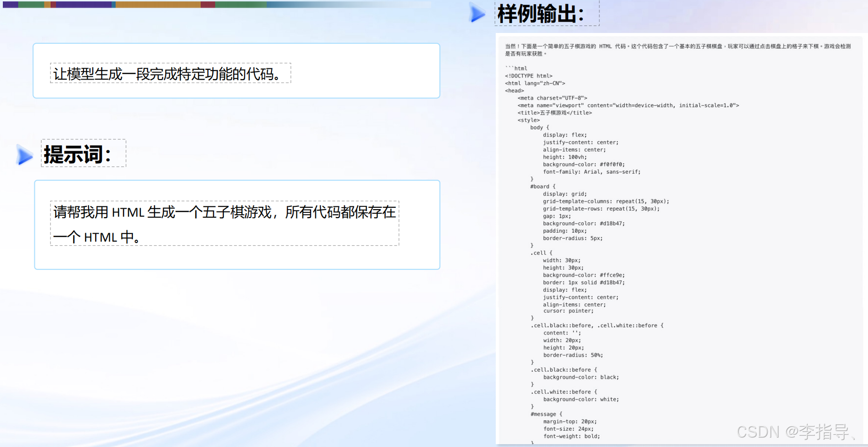This screenshot has height=447, width=868.
Task: Click the 'body {' selector line
Action: pyautogui.click(x=540, y=128)
